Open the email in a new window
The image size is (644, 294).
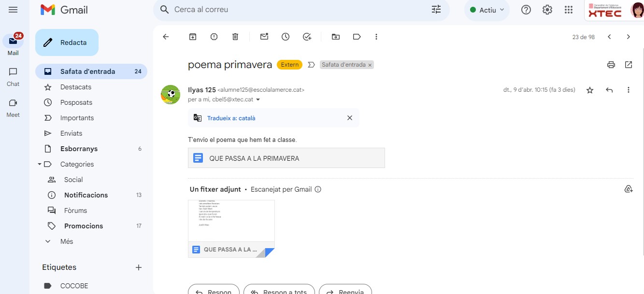click(629, 65)
